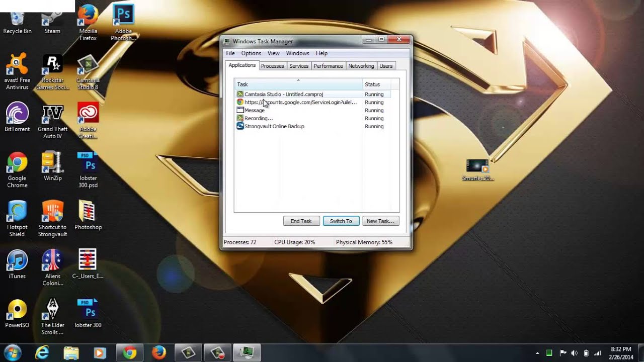Select the PowerISO desktop icon
Image resolution: width=644 pixels, height=362 pixels.
coord(17,313)
